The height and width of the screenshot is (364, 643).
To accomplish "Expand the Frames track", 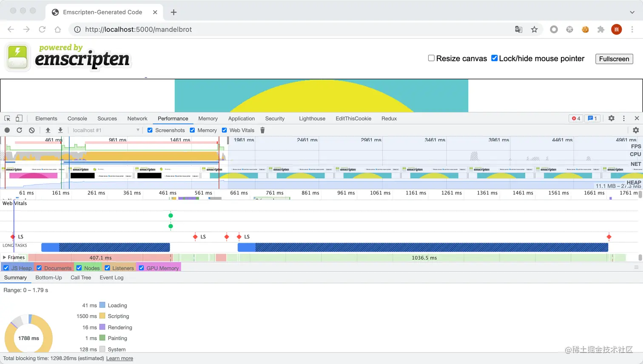I will 4,257.
